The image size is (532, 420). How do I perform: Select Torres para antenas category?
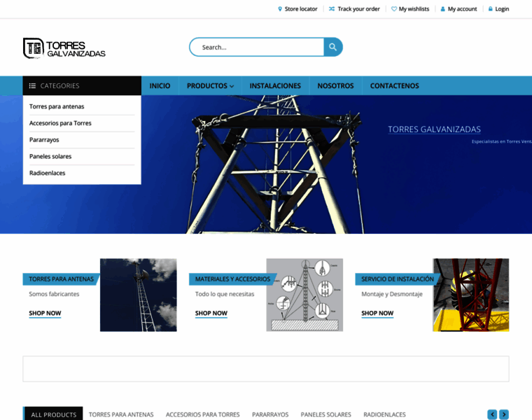[x=57, y=106]
